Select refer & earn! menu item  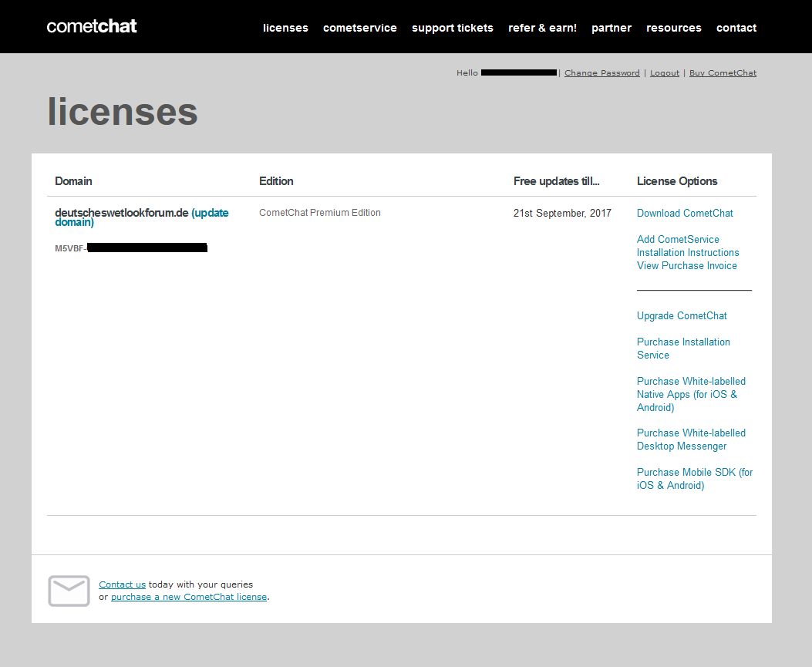(542, 28)
